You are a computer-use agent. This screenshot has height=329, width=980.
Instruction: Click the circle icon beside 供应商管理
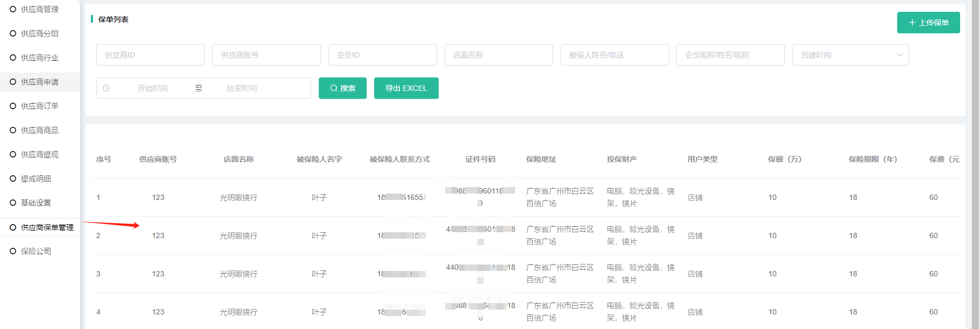13,9
